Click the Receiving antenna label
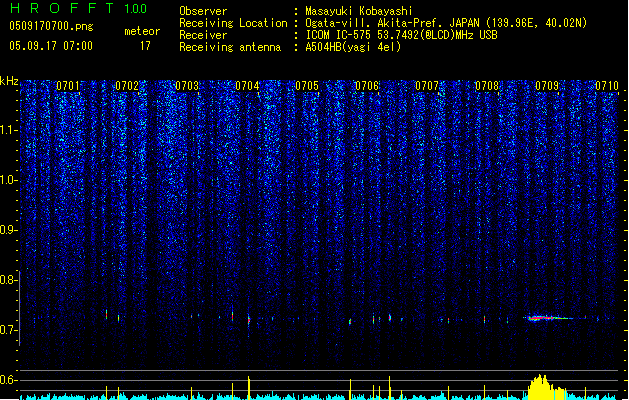The width and height of the screenshot is (629, 400). (x=230, y=47)
